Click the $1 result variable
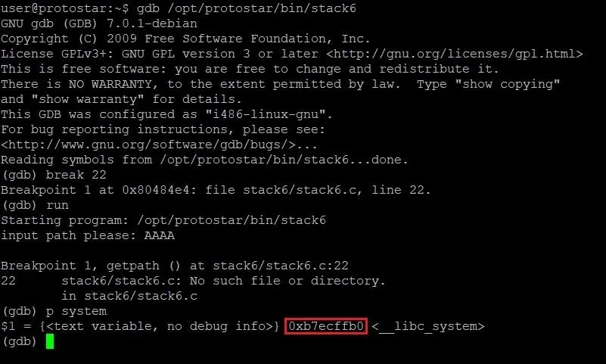The height and width of the screenshot is (364, 606). click(8, 326)
